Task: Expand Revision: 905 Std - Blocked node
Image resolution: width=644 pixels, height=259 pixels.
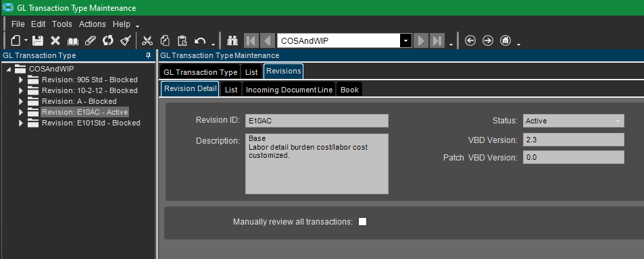Action: [x=21, y=80]
